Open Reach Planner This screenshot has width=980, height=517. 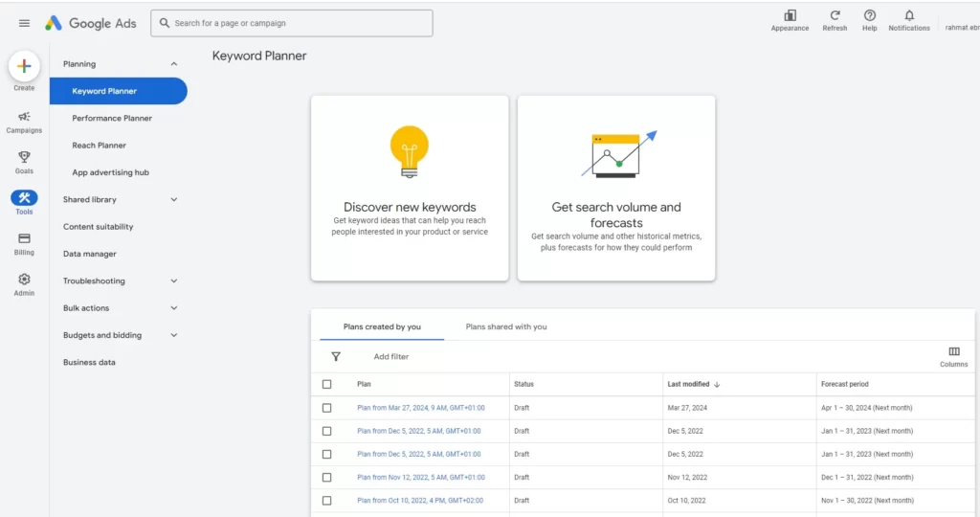pyautogui.click(x=99, y=145)
